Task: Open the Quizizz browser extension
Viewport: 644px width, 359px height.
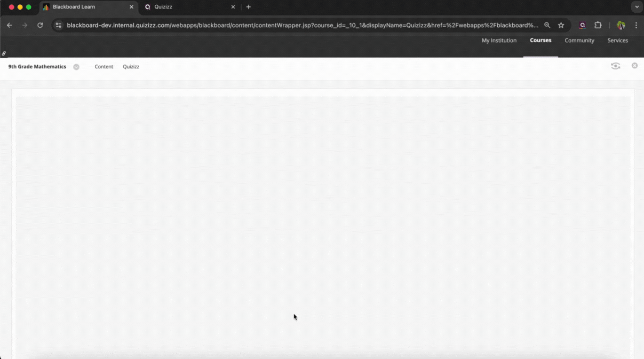Action: [x=583, y=25]
